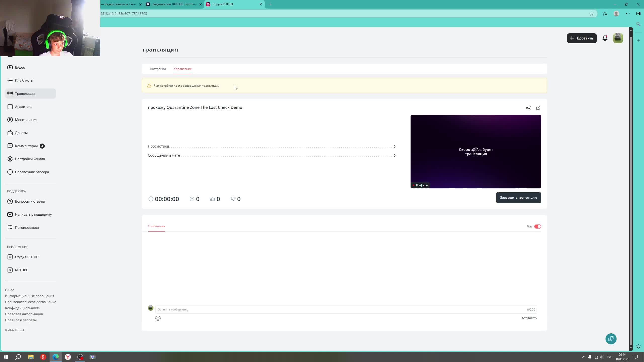
Task: Open Edge sidebar settings gear
Action: click(x=638, y=346)
